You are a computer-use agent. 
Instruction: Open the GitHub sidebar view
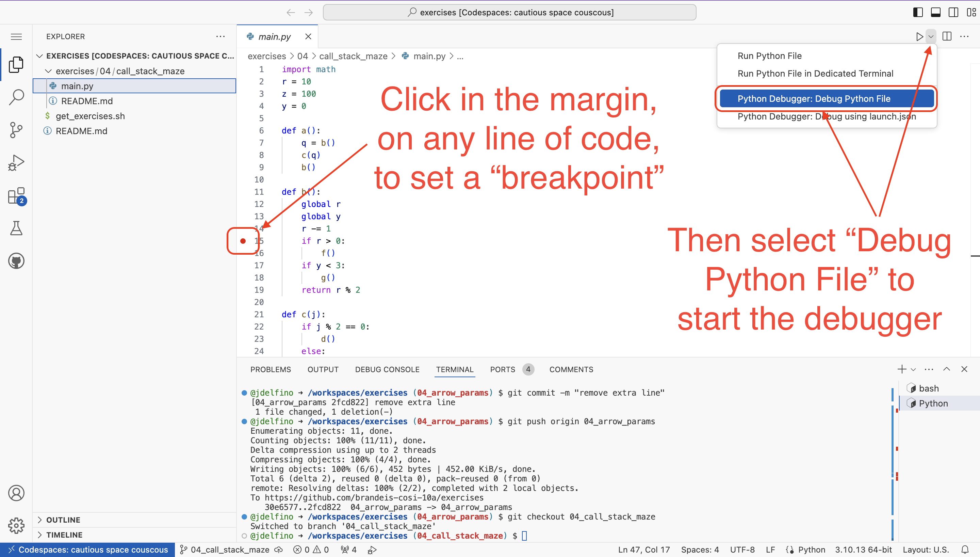[16, 261]
